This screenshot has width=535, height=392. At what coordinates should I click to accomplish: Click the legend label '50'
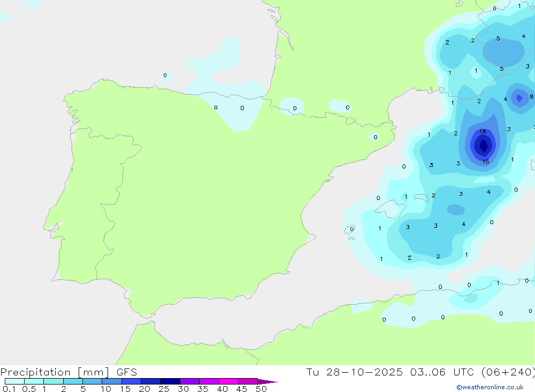click(x=261, y=389)
